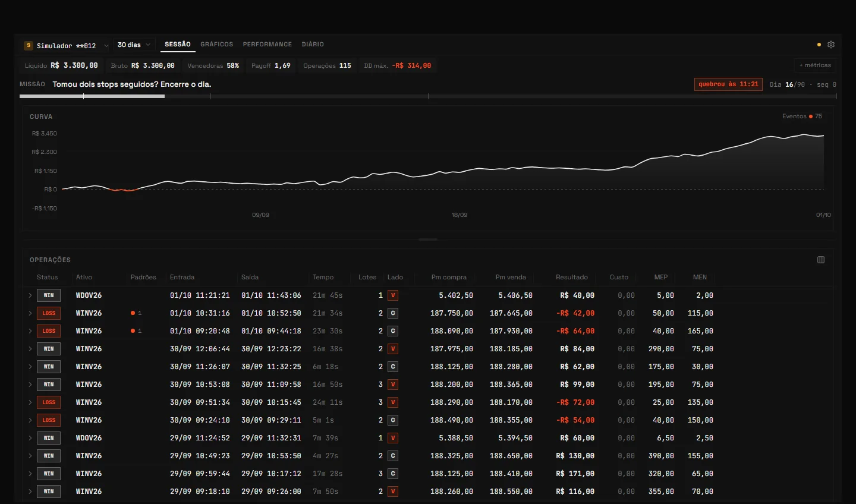Click the R$ 171,00 result cell

(x=575, y=474)
